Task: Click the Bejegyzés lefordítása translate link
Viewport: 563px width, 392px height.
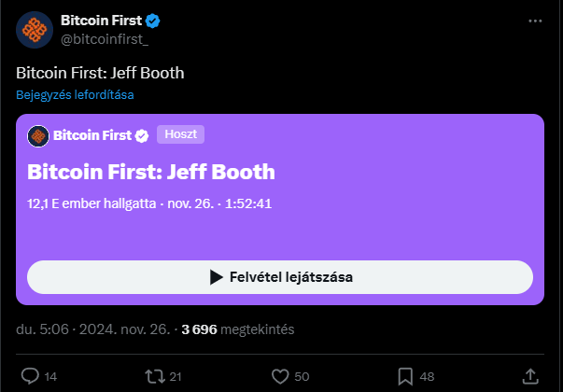Action: 75,95
